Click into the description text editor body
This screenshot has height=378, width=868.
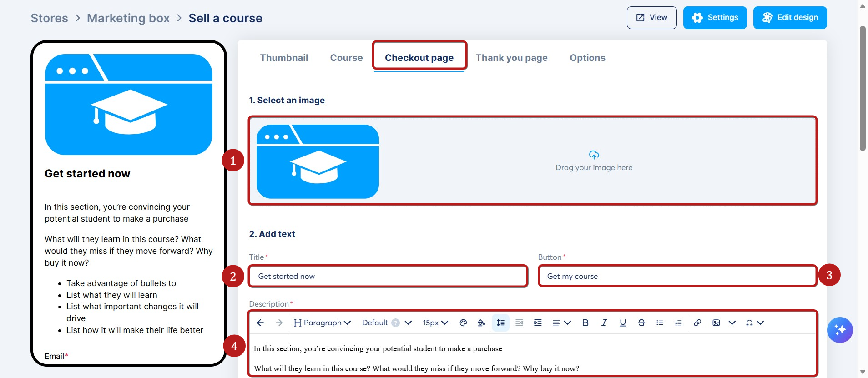pyautogui.click(x=533, y=355)
